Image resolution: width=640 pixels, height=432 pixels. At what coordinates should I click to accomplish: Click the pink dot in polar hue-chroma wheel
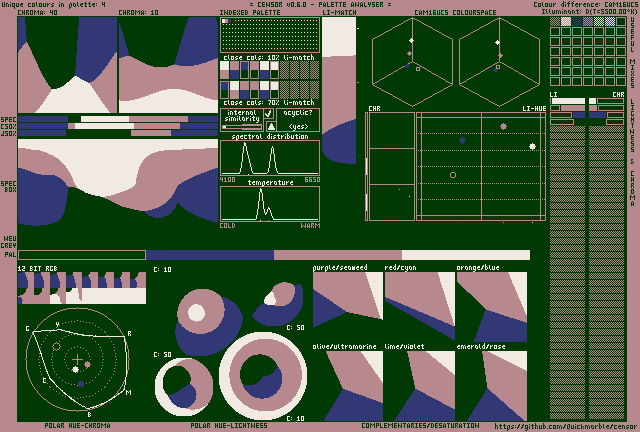(x=87, y=364)
